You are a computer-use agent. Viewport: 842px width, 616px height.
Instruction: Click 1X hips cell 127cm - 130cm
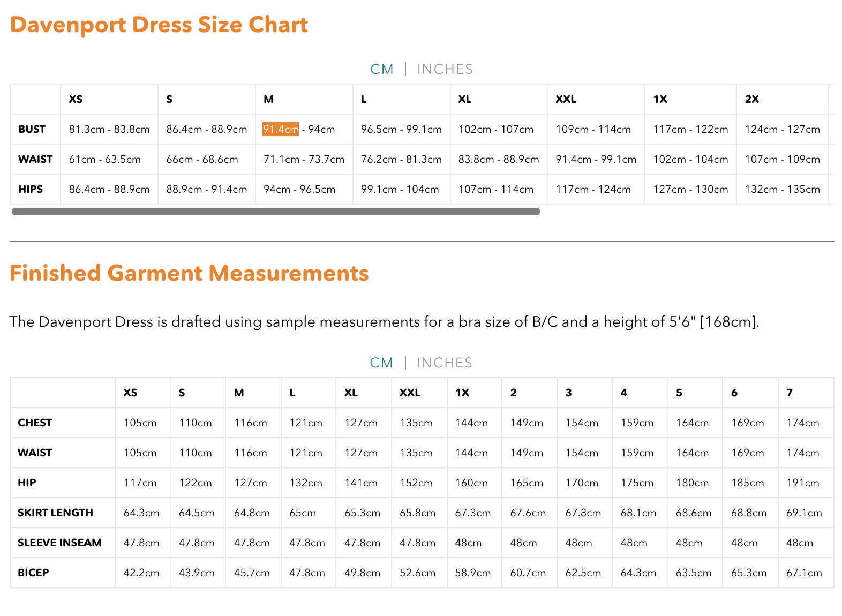pyautogui.click(x=691, y=189)
